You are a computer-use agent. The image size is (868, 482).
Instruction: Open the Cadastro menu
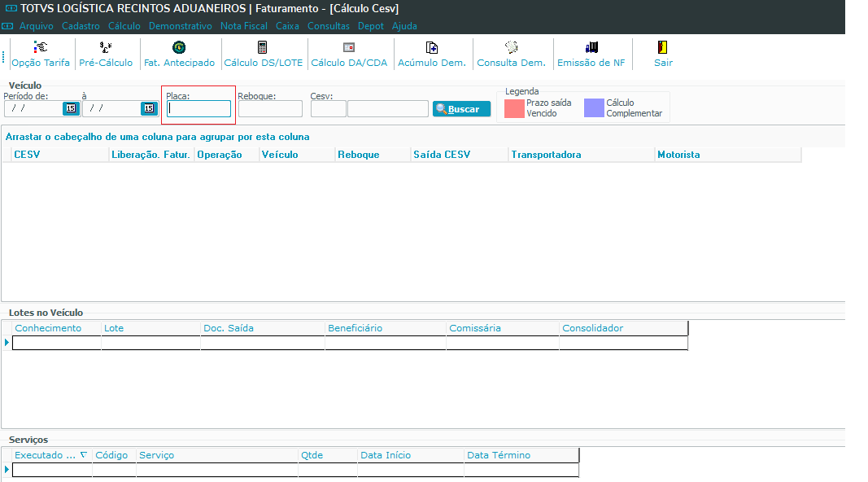coord(81,26)
